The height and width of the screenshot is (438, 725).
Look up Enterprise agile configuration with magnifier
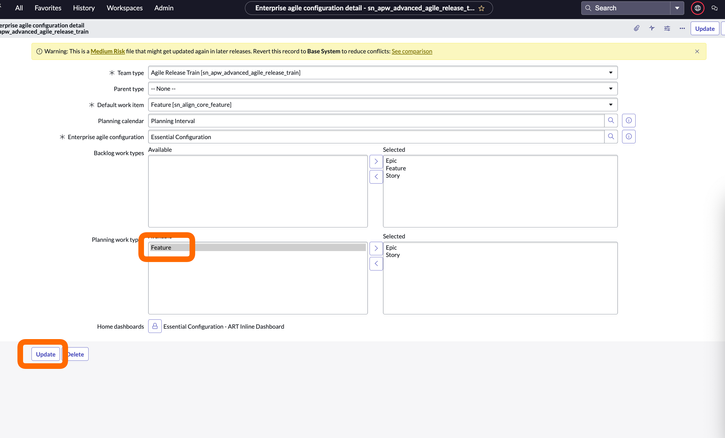pos(611,137)
